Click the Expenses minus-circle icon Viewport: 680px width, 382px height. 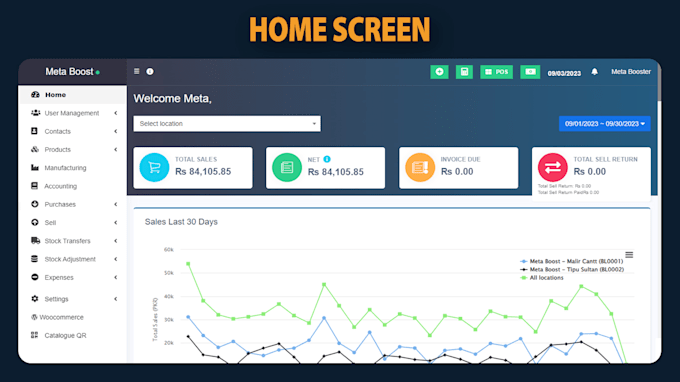coord(35,277)
